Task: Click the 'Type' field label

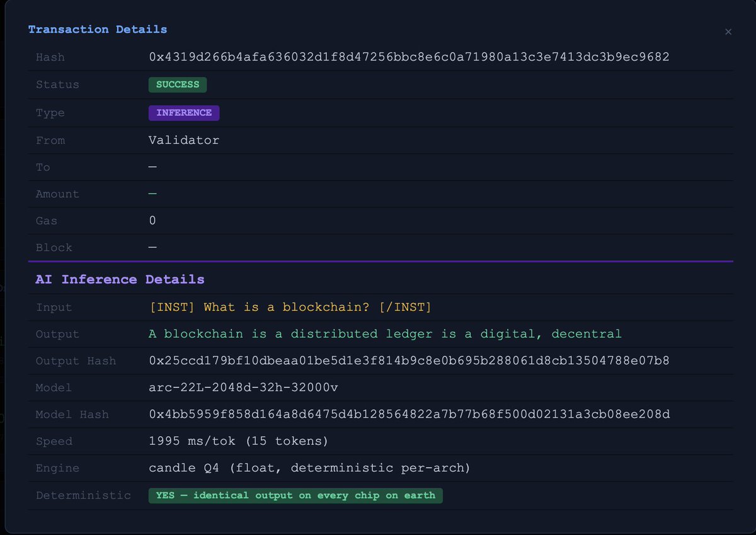Action: [x=50, y=113]
